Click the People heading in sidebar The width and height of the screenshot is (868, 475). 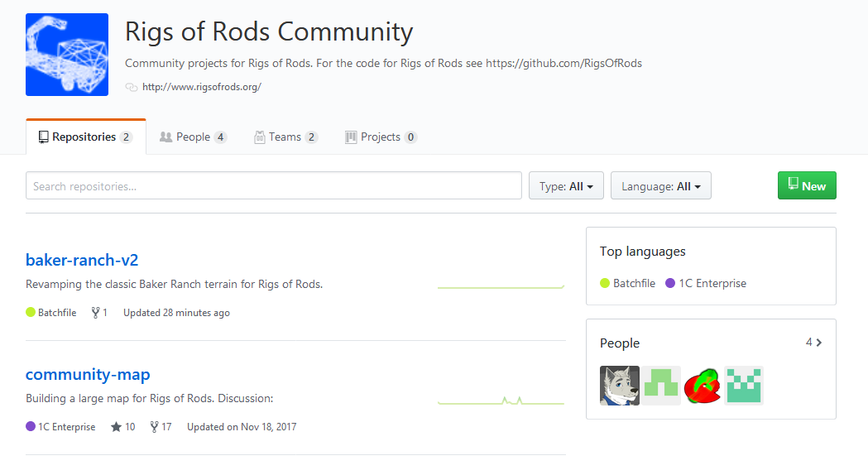pos(620,343)
